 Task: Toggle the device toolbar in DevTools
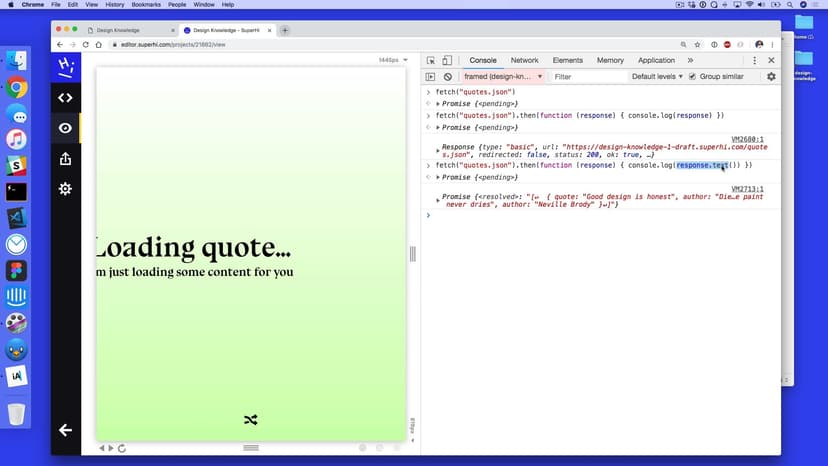[447, 61]
